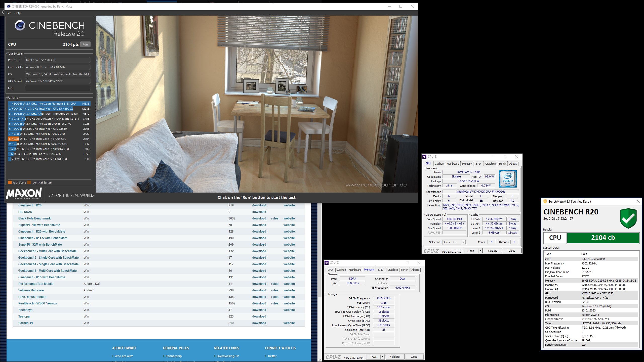Close the BenchMate Verified Result window

(638, 201)
